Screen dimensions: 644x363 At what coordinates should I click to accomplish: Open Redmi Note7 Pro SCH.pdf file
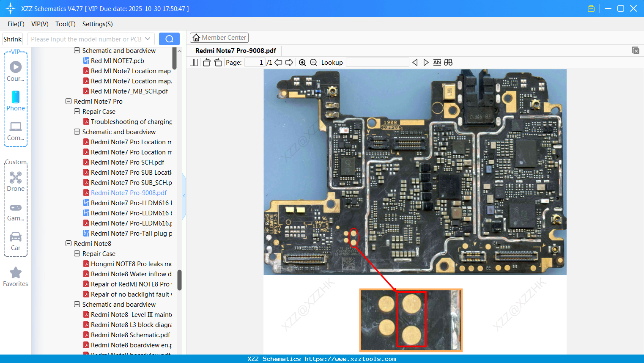pos(127,162)
